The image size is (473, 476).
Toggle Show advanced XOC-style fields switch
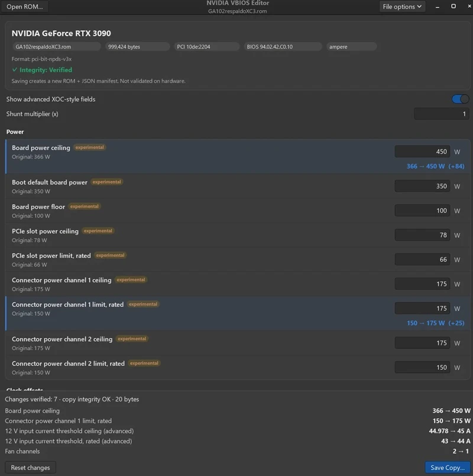pos(460,99)
